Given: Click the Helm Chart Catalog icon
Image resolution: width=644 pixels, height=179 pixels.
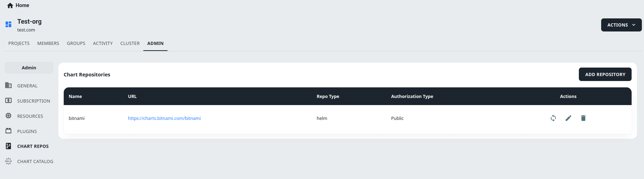Looking at the screenshot, I should point(8,161).
